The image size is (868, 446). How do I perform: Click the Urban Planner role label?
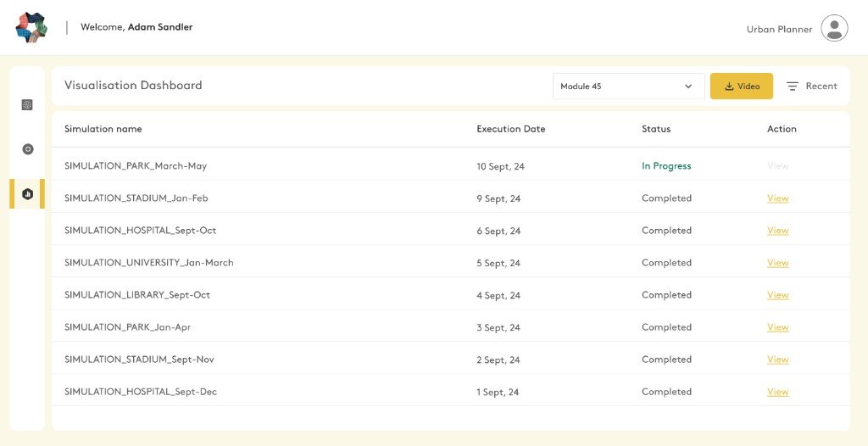click(x=780, y=30)
